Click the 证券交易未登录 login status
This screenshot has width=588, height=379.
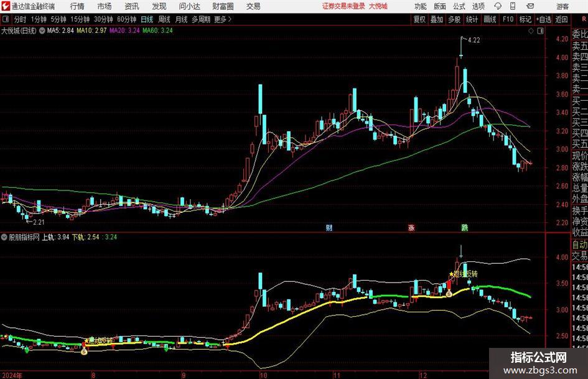click(343, 6)
